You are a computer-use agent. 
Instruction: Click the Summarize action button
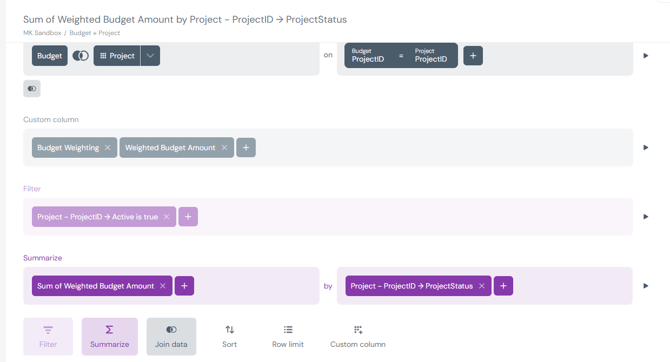pyautogui.click(x=110, y=336)
